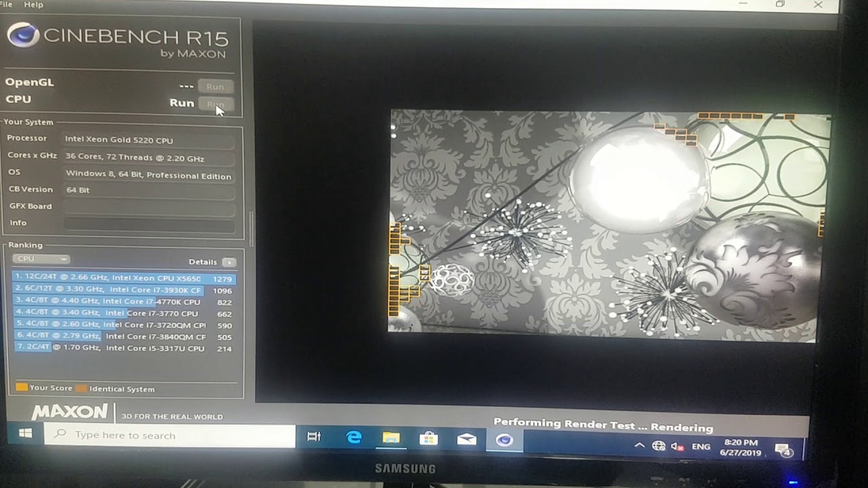Open the File menu
This screenshot has height=488, width=868.
(x=6, y=4)
